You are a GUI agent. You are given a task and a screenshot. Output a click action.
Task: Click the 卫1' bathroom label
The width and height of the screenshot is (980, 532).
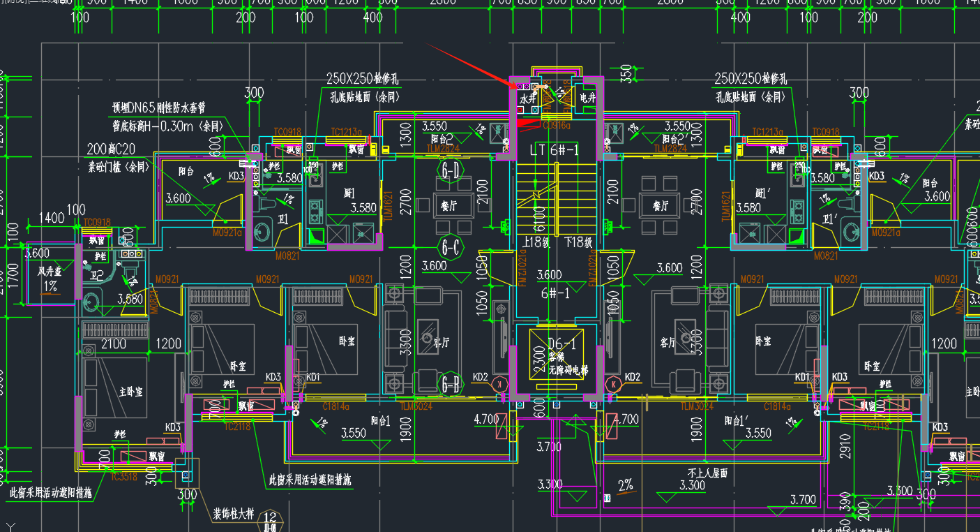click(829, 219)
